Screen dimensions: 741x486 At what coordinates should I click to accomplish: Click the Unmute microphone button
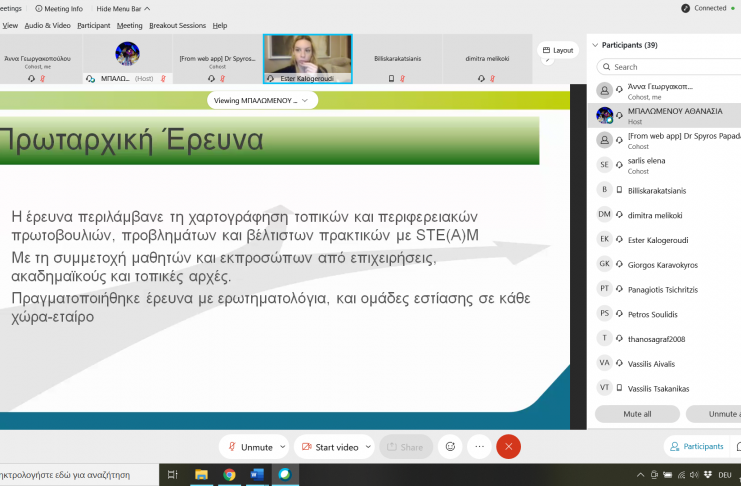tap(250, 447)
